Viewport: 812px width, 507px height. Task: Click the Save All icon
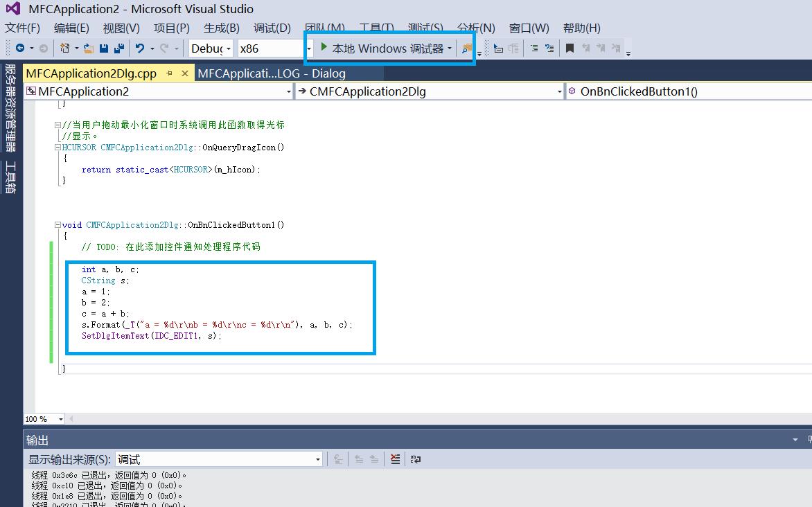coord(118,48)
